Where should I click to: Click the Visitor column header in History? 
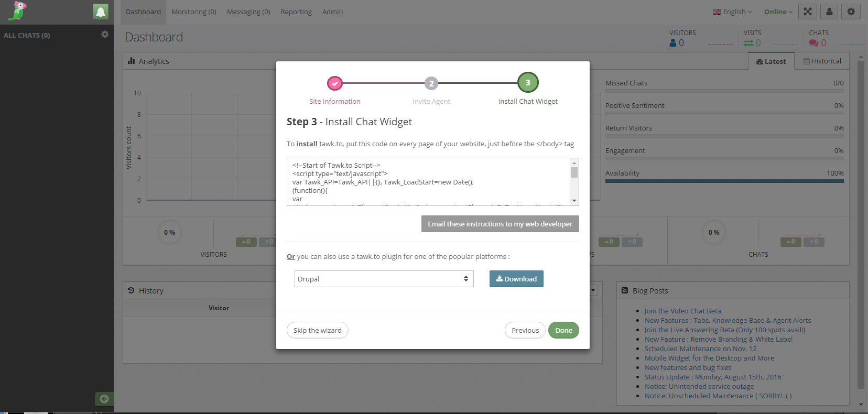pyautogui.click(x=219, y=308)
